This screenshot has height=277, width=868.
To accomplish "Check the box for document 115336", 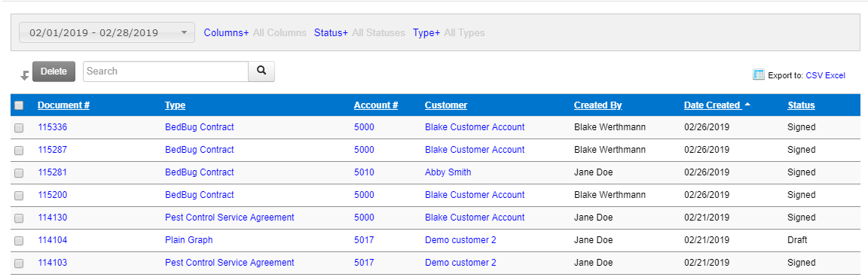I will point(19,128).
